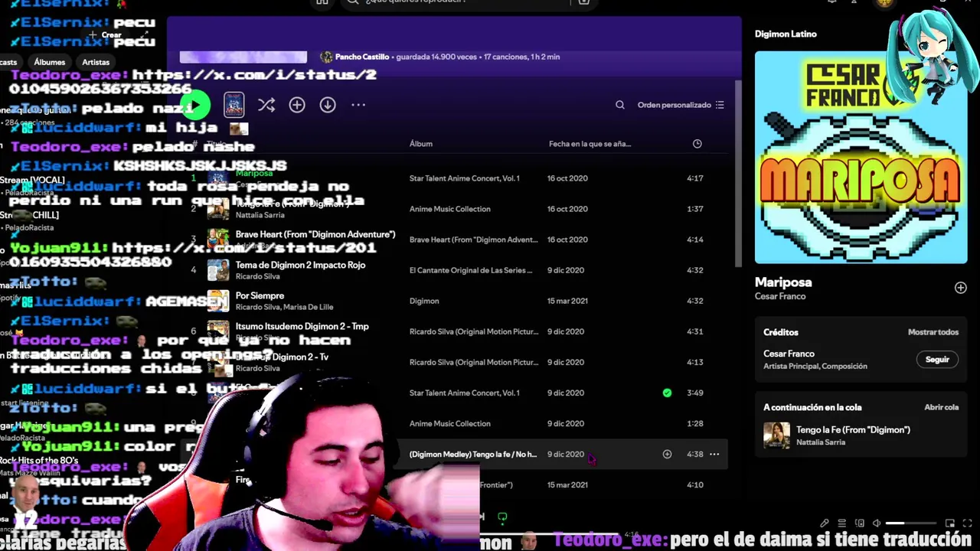Open the three-dots menu in the 4:38 row
This screenshot has height=551, width=980.
[x=714, y=454]
